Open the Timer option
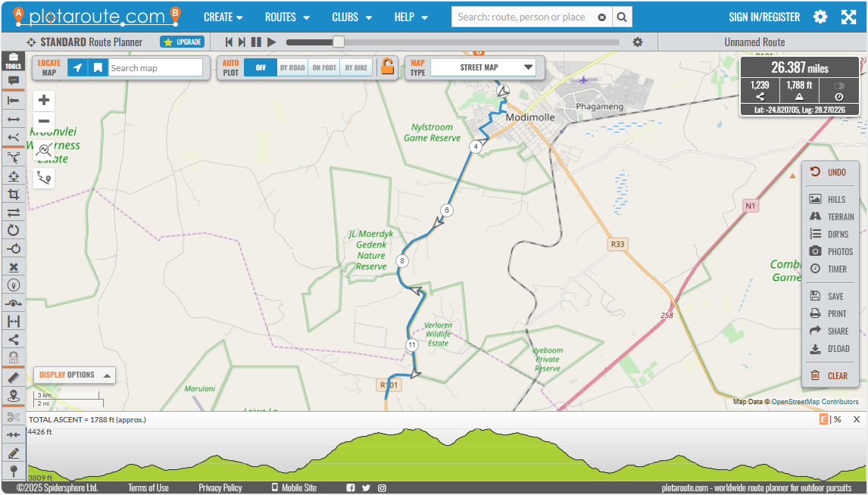 828,269
